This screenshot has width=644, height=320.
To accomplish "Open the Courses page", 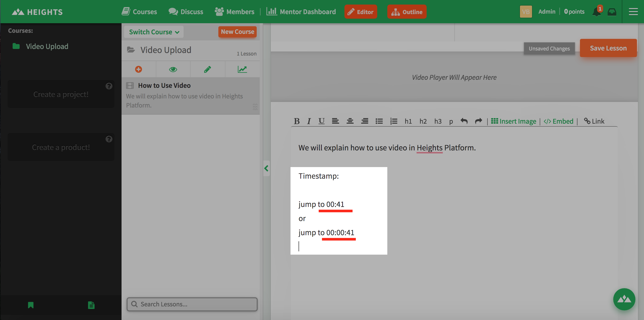I will pyautogui.click(x=139, y=12).
